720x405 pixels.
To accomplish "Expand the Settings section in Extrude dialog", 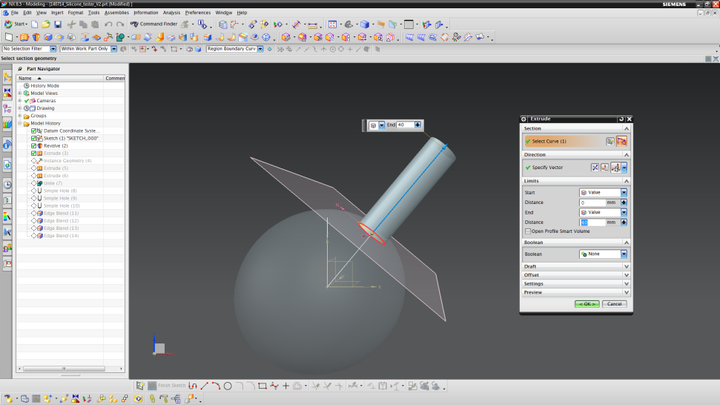I will tap(575, 284).
